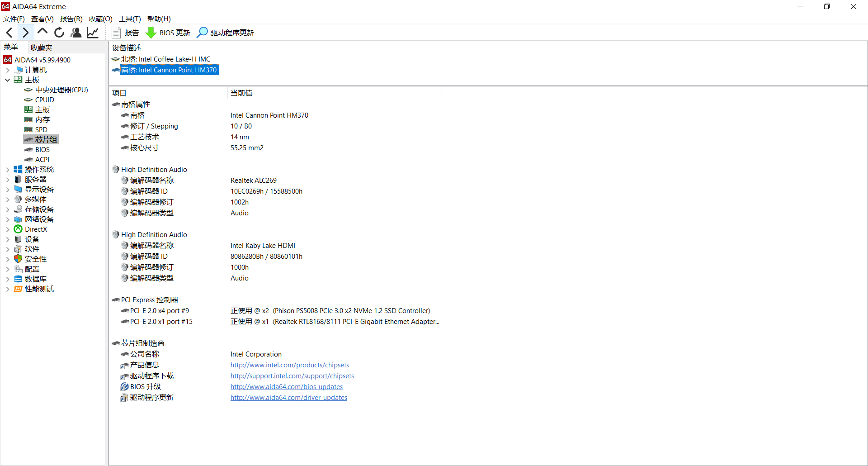Click the 软件 software icon in the tree
The height and width of the screenshot is (466, 868).
(18, 249)
